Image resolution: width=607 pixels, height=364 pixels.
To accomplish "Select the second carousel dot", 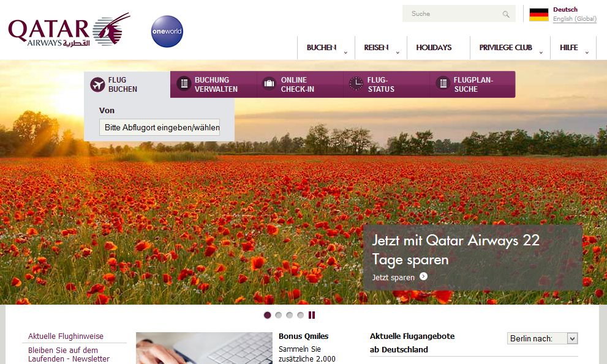I will [x=278, y=315].
